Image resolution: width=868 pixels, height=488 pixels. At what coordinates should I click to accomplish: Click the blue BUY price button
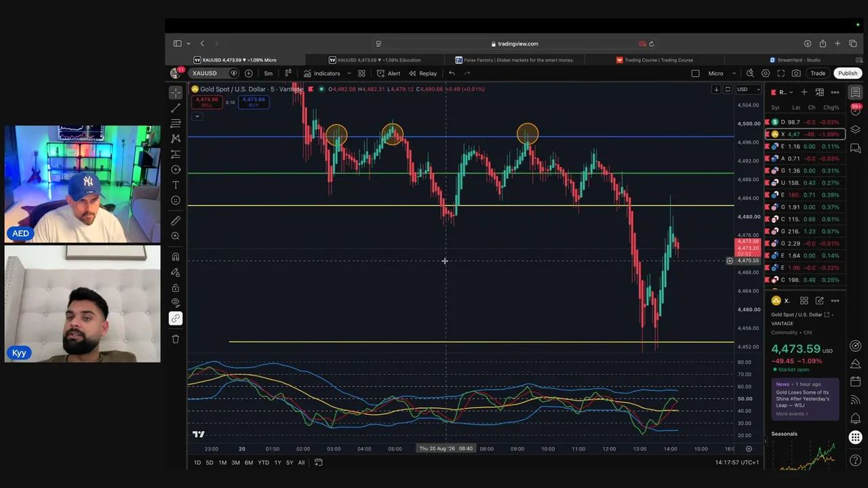coord(254,102)
